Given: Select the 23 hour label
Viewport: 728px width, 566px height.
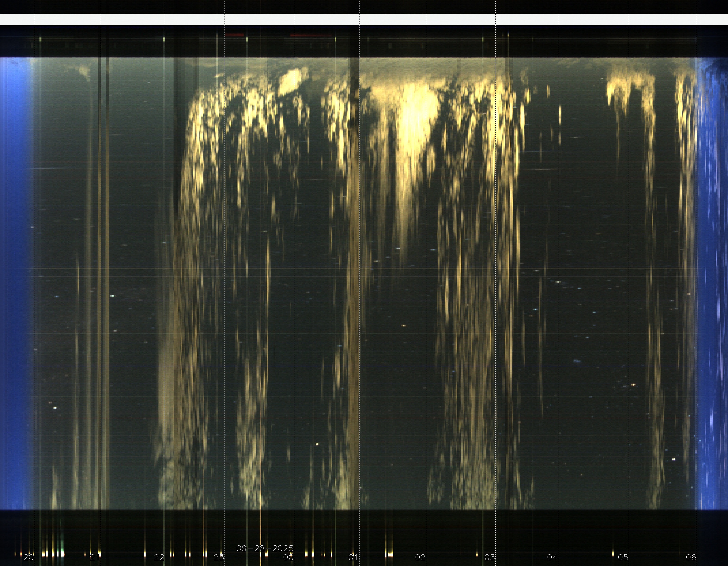Looking at the screenshot, I should (x=219, y=557).
